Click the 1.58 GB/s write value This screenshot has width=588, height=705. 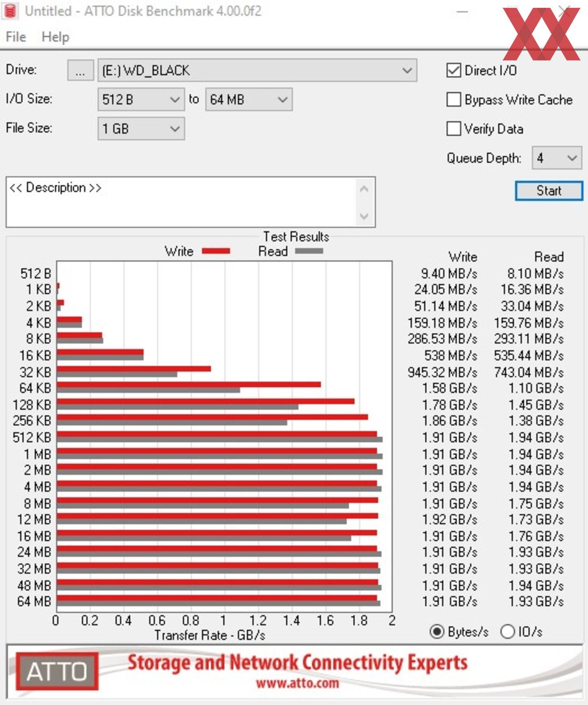point(450,388)
